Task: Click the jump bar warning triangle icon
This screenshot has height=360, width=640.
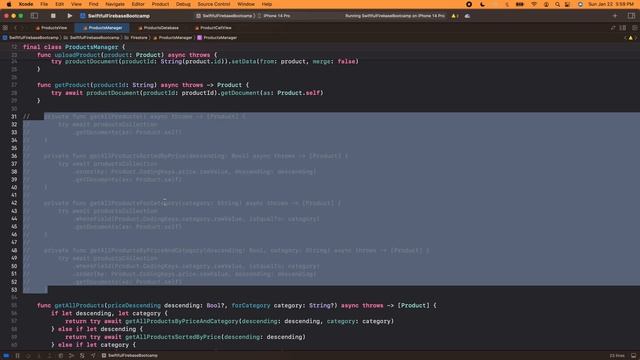Action: click(631, 38)
